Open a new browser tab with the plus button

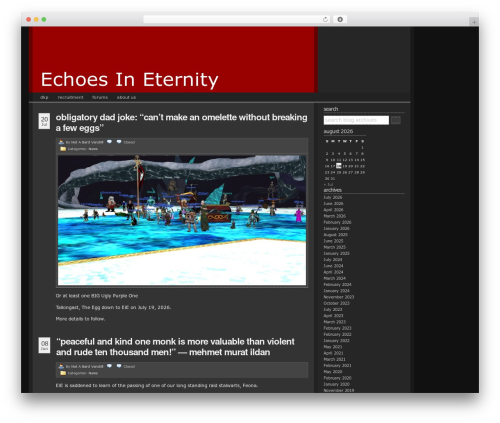(474, 22)
